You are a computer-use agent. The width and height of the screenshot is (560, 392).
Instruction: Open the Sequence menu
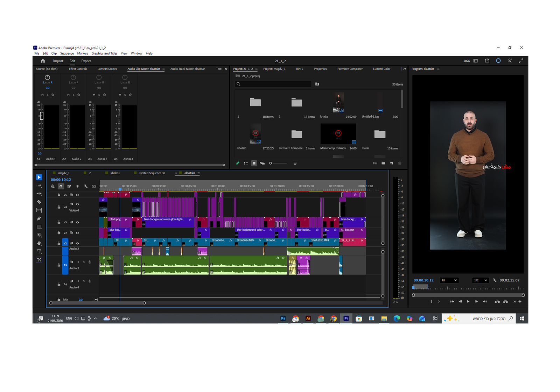point(67,54)
